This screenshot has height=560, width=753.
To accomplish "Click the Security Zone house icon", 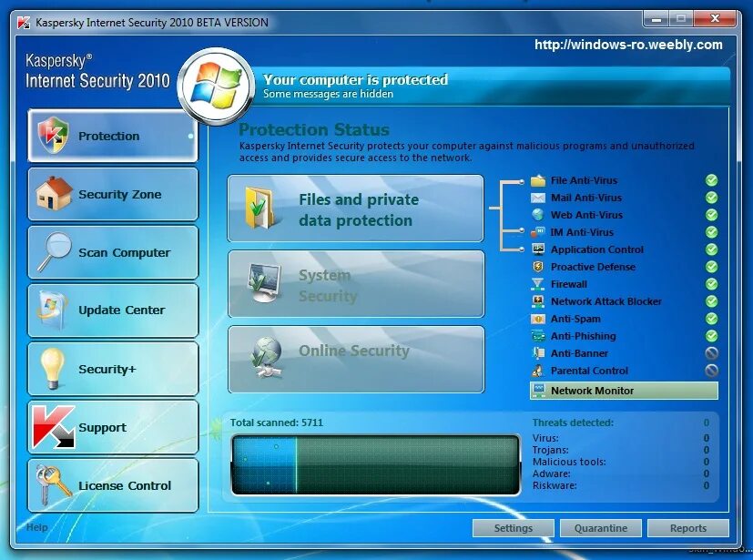I will [x=54, y=193].
